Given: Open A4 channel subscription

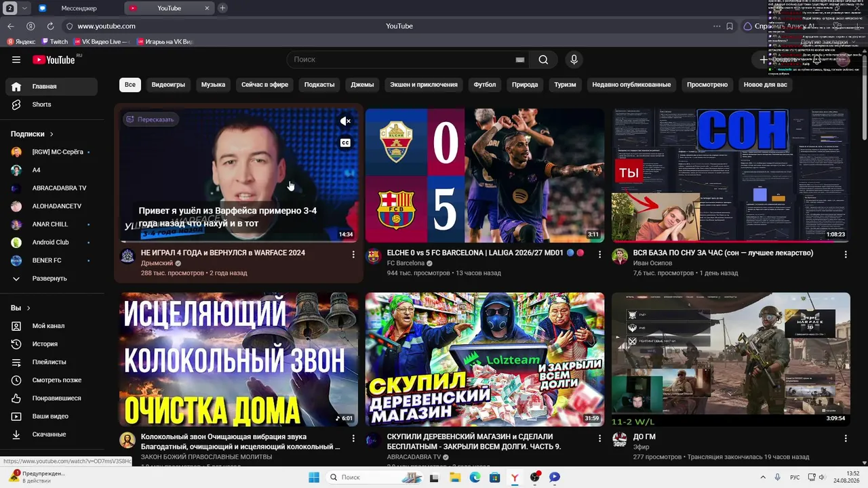Looking at the screenshot, I should (x=52, y=170).
